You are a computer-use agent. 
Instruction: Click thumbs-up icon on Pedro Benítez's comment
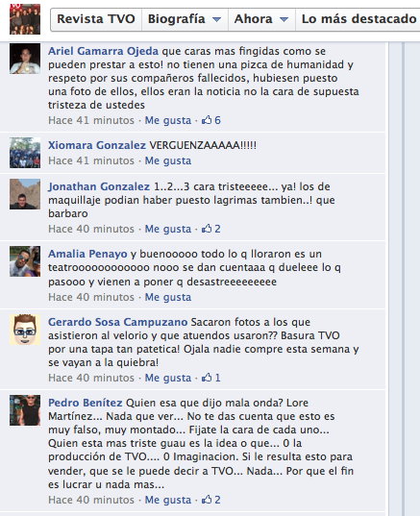pos(207,500)
